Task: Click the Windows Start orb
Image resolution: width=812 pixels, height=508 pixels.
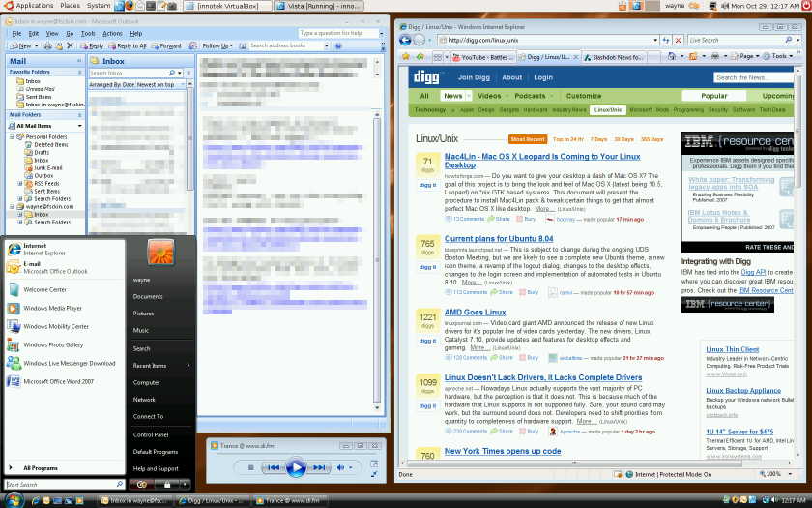Action: [14, 500]
